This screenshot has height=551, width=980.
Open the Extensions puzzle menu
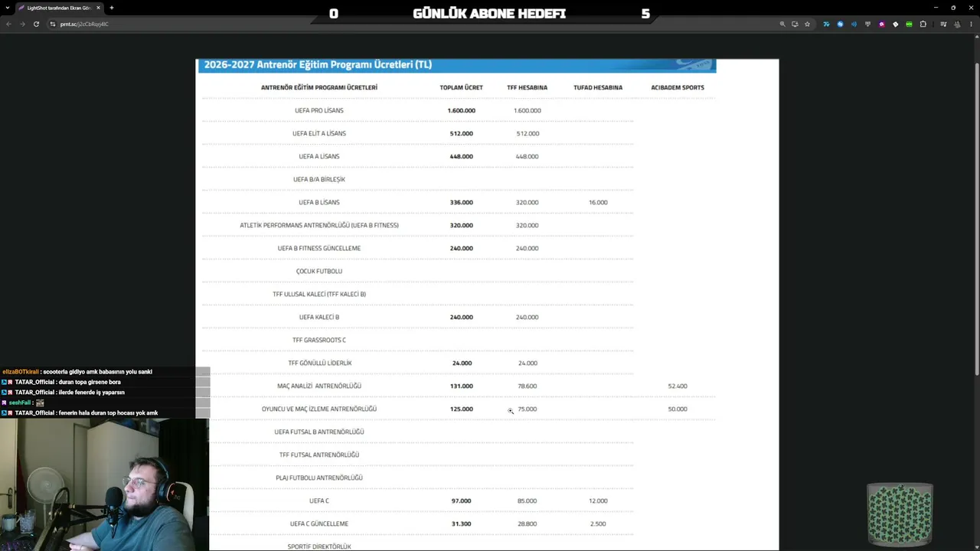923,24
